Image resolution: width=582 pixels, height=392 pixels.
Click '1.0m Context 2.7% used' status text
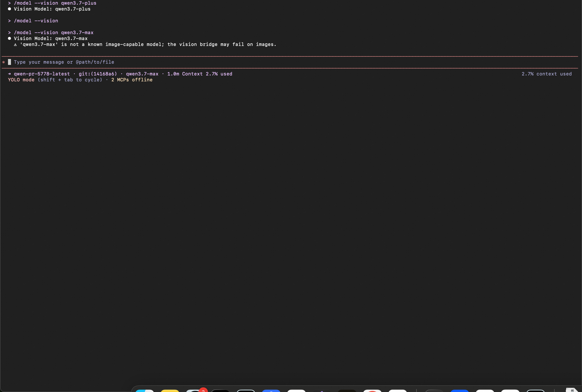coord(199,74)
